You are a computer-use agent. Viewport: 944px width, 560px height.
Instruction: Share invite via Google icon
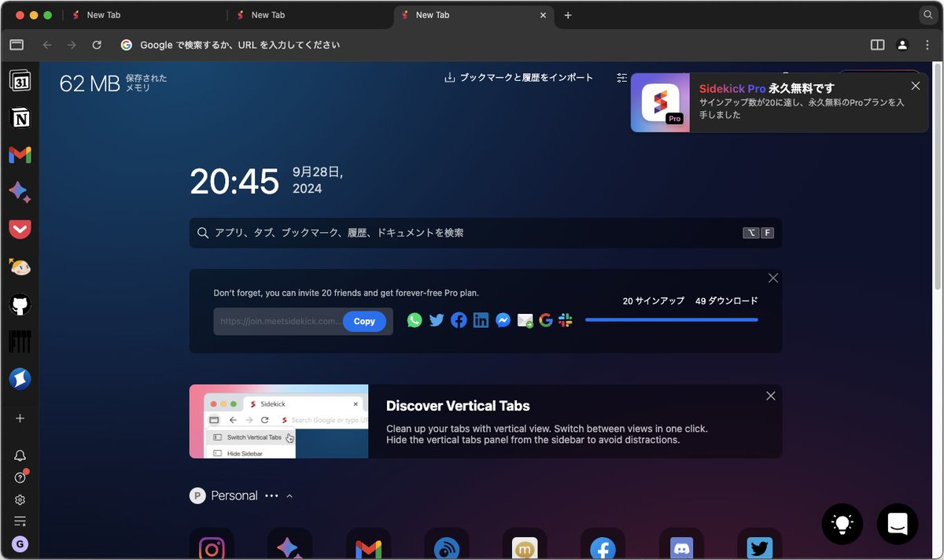546,320
